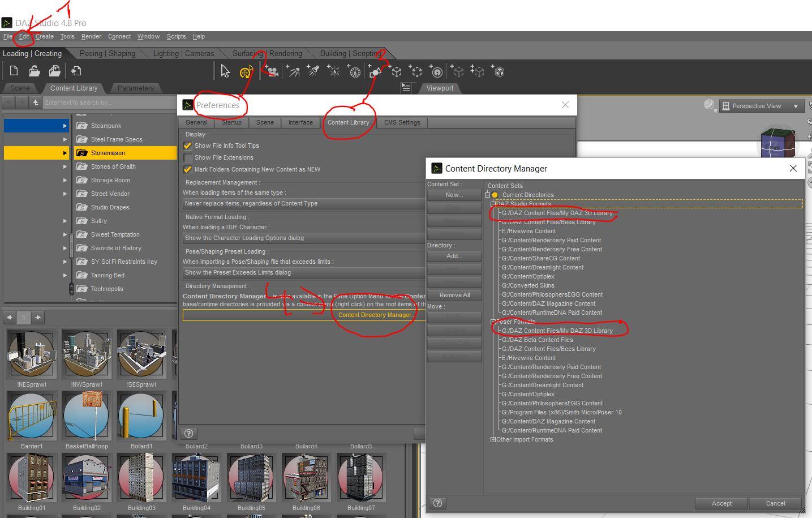Click page number 1 button
The image size is (812, 518).
[x=24, y=318]
